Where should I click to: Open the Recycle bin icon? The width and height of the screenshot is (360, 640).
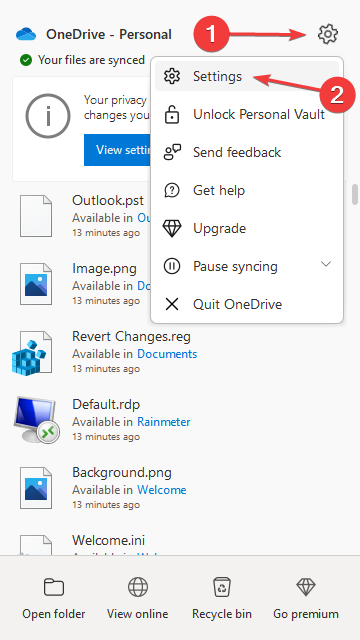(x=222, y=587)
